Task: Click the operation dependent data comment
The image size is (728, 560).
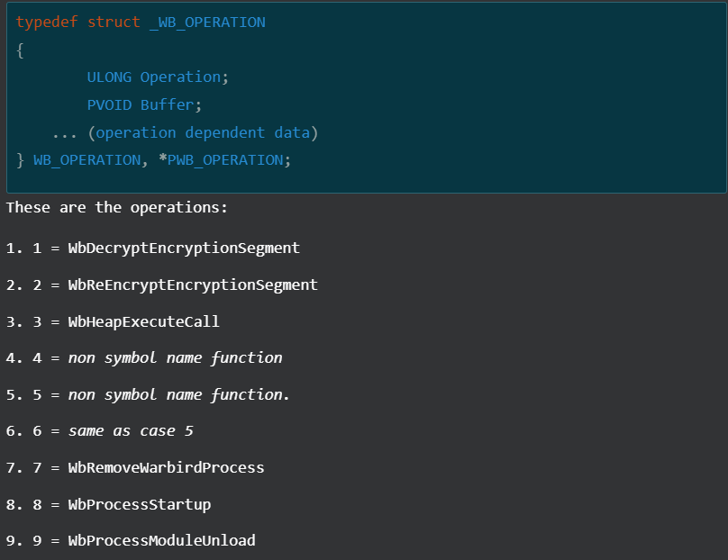Action: [x=203, y=133]
